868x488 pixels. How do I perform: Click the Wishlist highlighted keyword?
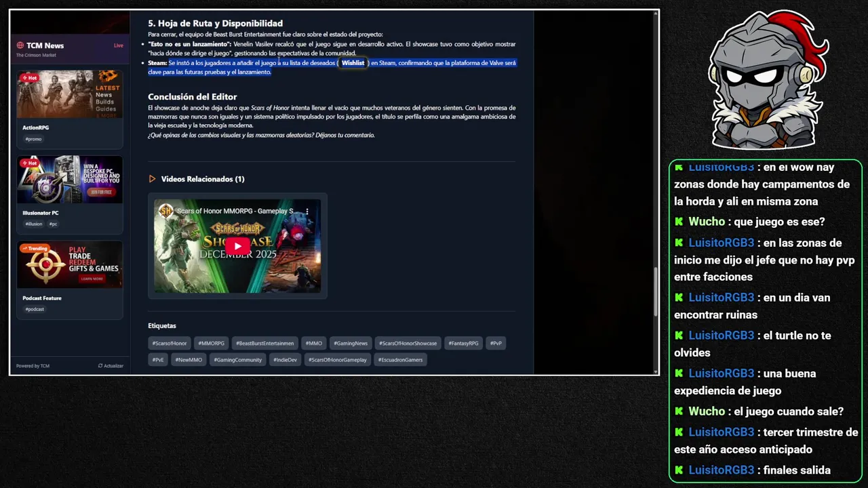(x=353, y=63)
